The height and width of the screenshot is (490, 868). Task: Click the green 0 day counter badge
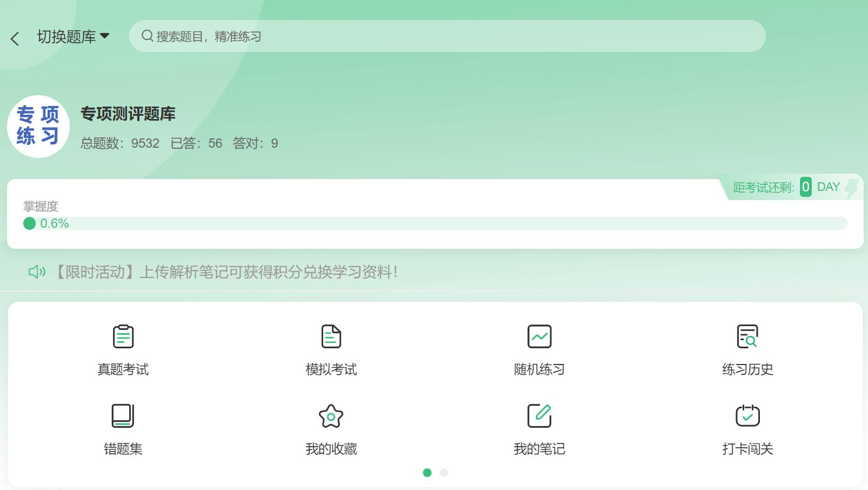(805, 187)
